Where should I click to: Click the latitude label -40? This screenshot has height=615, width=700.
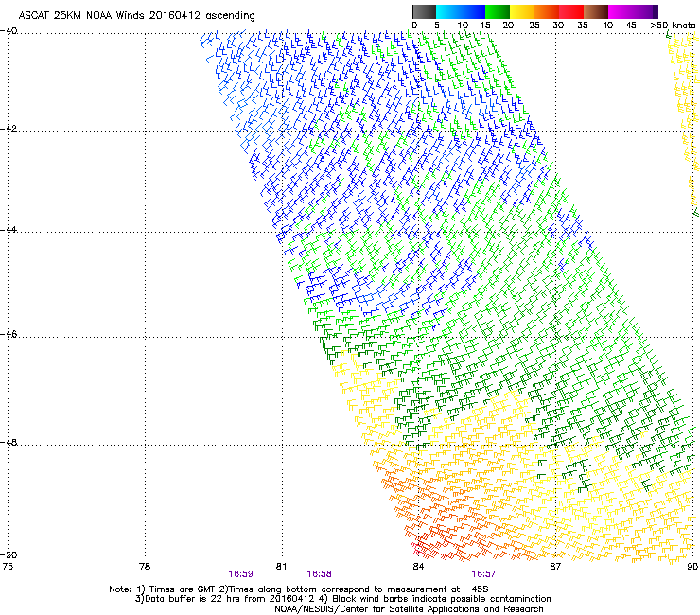[x=9, y=31]
